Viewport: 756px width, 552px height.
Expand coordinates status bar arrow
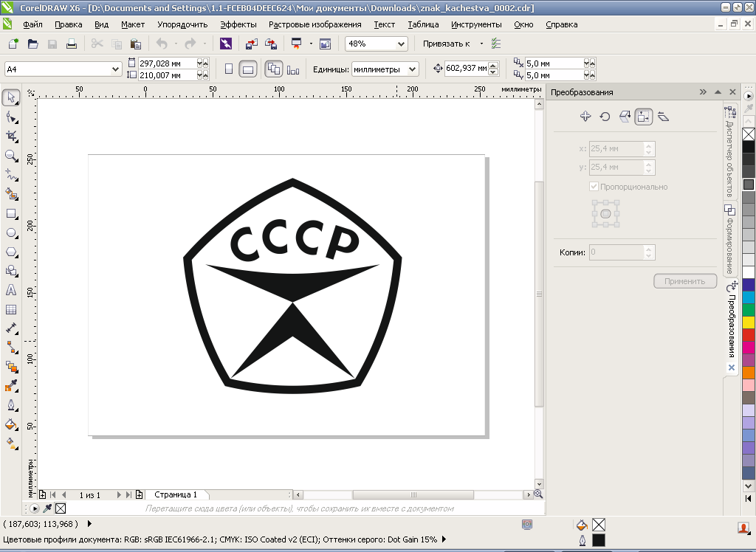89,523
